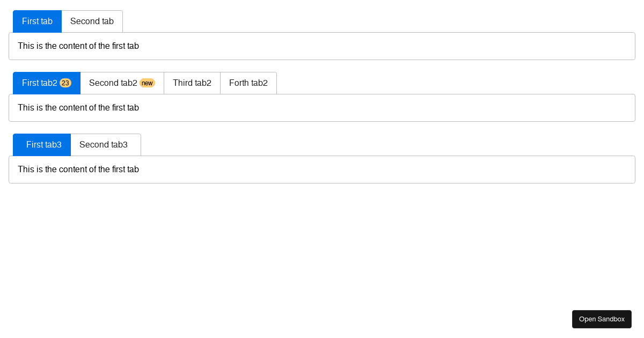Click the 'new' badge on Second tab2
The image size is (644, 338).
[x=147, y=83]
